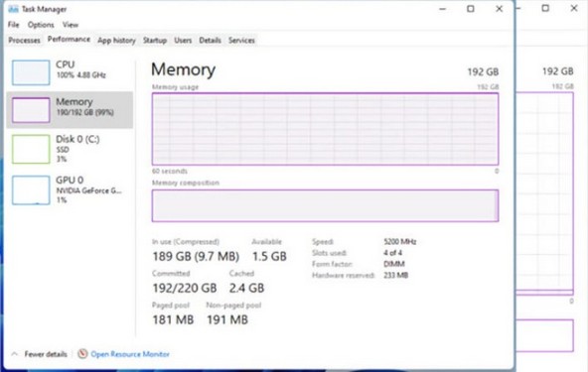
Task: Open the Options menu
Action: [41, 25]
